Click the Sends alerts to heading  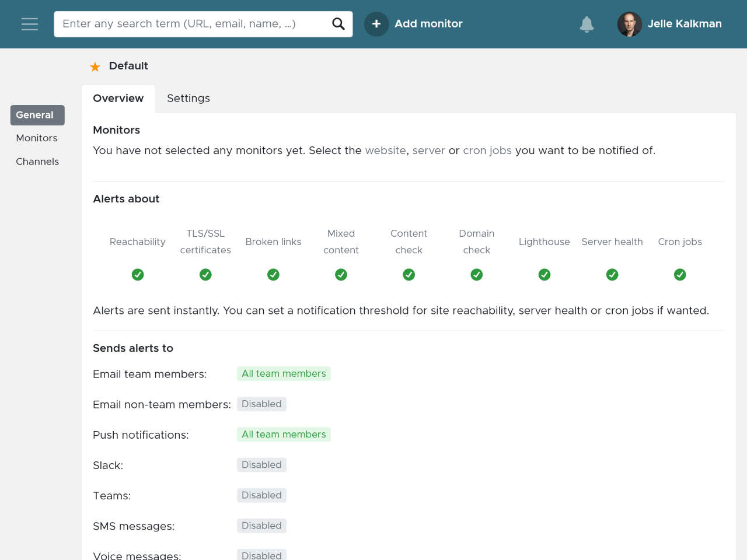pos(133,348)
